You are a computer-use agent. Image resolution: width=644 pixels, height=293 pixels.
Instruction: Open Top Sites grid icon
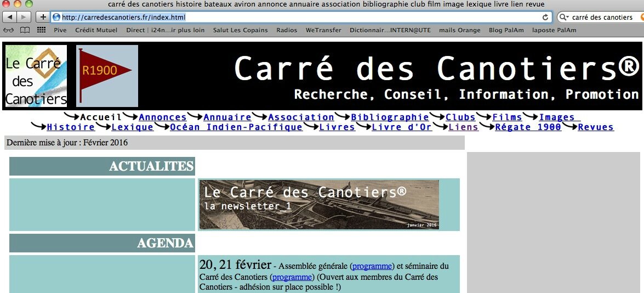(x=41, y=30)
